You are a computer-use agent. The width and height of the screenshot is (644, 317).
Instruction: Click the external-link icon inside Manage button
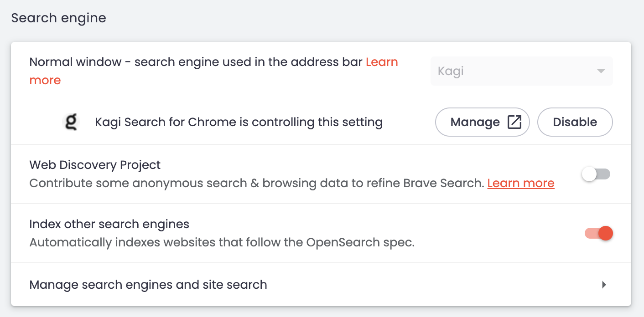(514, 122)
